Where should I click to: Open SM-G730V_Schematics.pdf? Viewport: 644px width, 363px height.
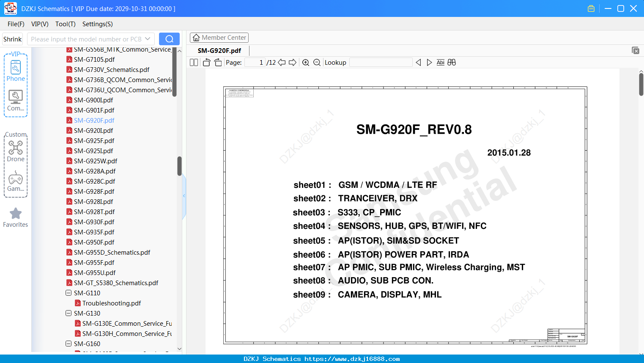coord(111,69)
